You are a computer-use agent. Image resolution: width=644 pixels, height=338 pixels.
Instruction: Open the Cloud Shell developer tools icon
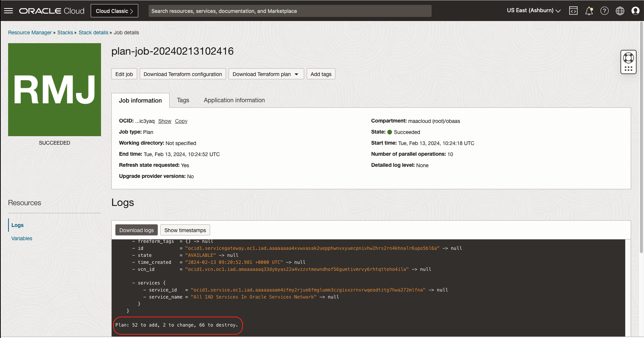[573, 11]
